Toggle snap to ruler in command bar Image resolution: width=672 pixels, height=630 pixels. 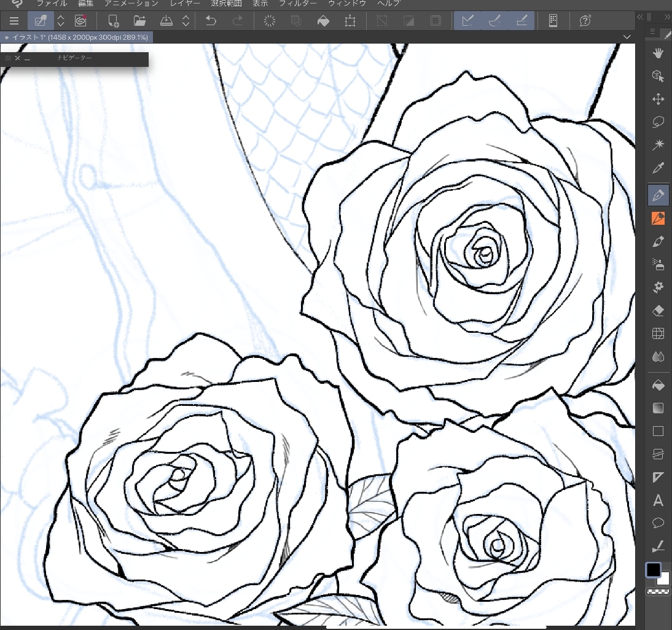(x=467, y=21)
